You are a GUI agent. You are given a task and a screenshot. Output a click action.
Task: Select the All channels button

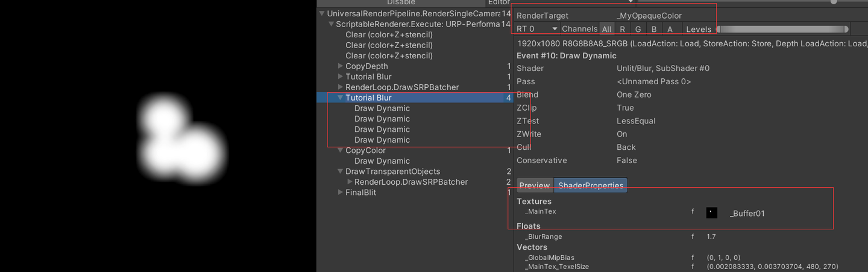tap(606, 29)
